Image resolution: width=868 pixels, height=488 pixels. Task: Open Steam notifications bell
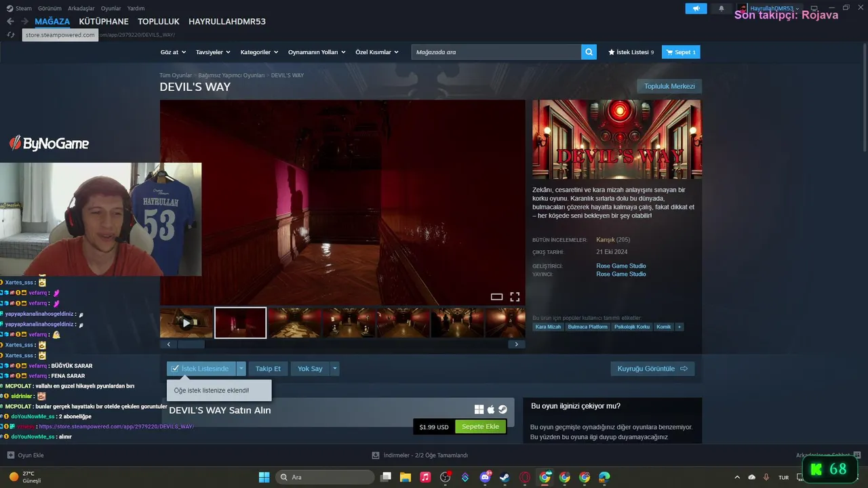tap(721, 8)
